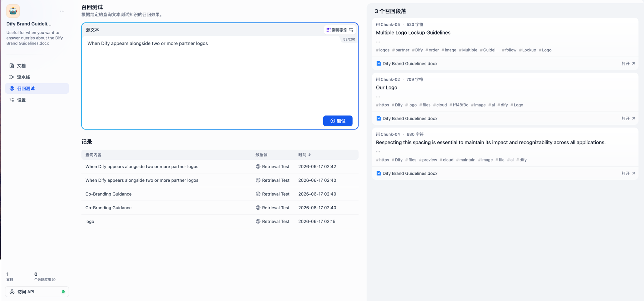The image size is (644, 301).
Task: Open the three-dot more options menu
Action: pyautogui.click(x=62, y=11)
